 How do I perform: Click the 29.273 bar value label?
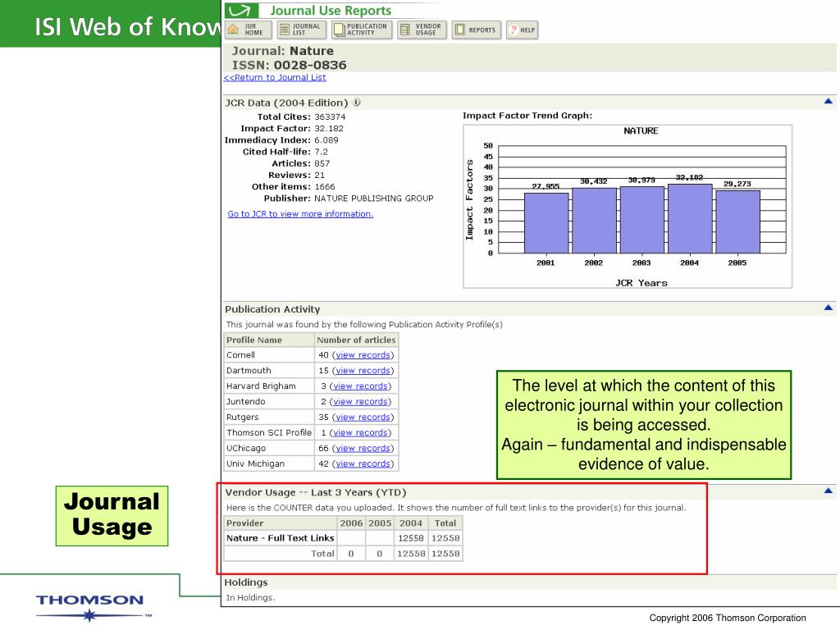coord(737,184)
